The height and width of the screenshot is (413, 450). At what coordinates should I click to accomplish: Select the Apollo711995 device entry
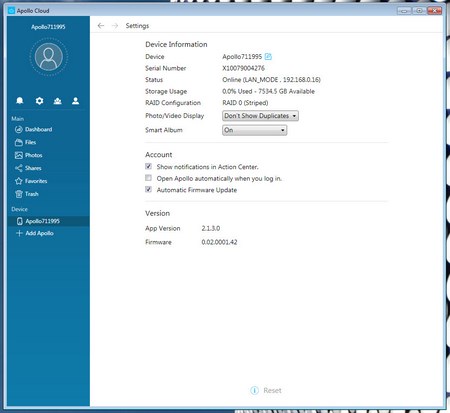pyautogui.click(x=48, y=221)
